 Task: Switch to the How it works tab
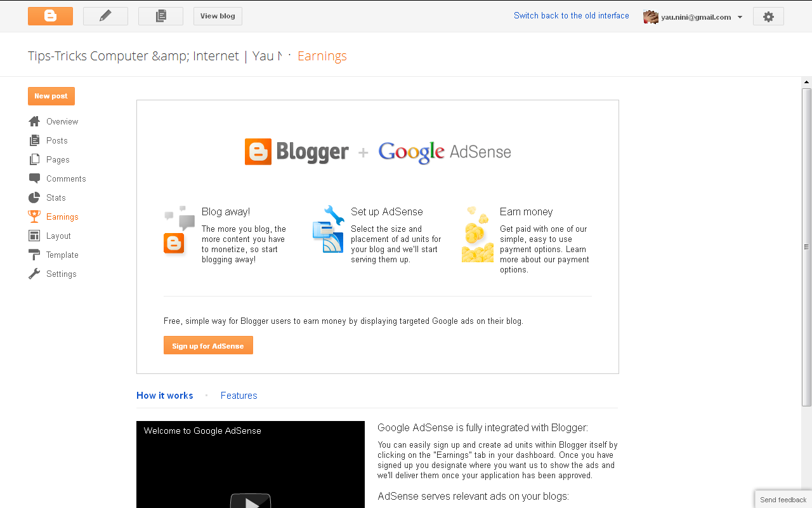pyautogui.click(x=165, y=395)
